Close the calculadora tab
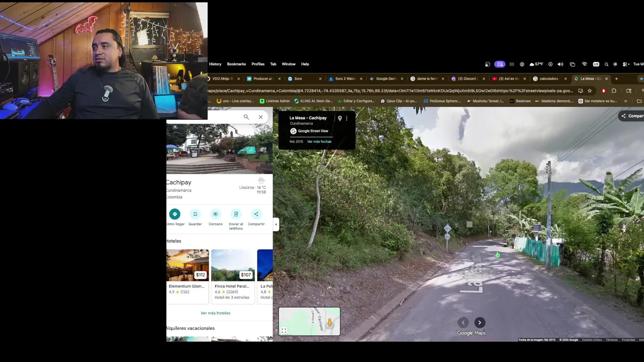This screenshot has height=362, width=644. pos(566,78)
